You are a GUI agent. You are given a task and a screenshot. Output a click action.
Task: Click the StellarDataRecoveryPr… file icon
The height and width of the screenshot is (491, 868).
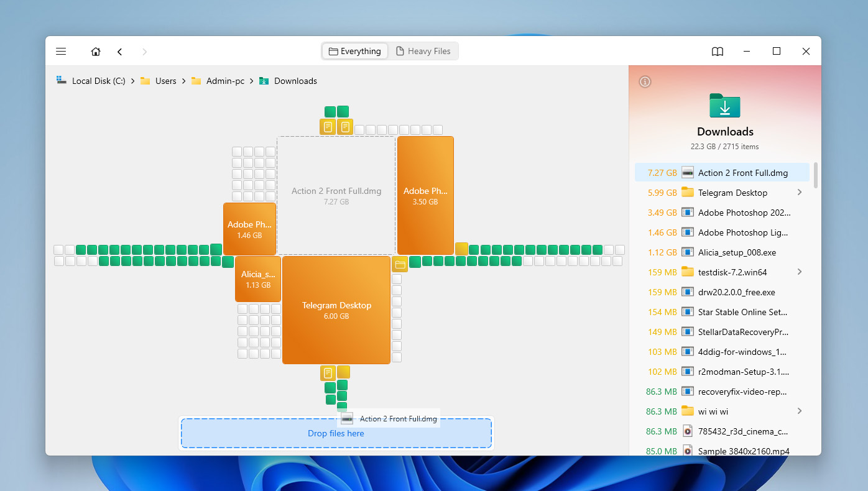(x=688, y=332)
